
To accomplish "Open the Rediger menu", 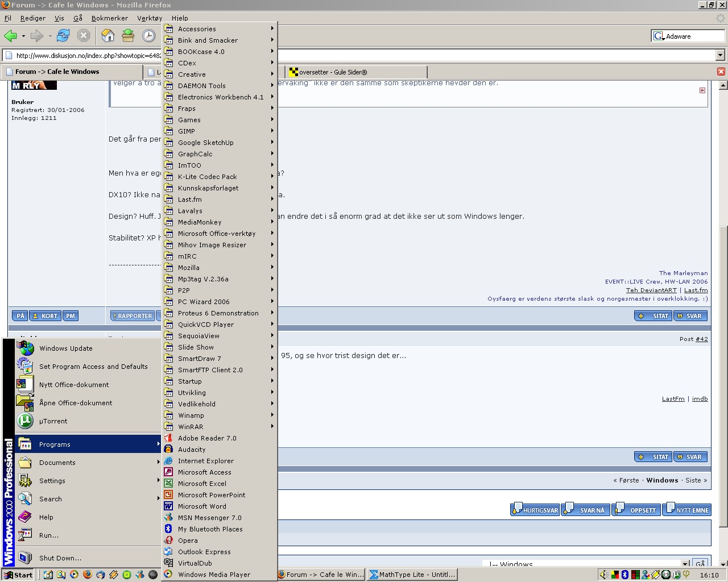I will [x=33, y=18].
